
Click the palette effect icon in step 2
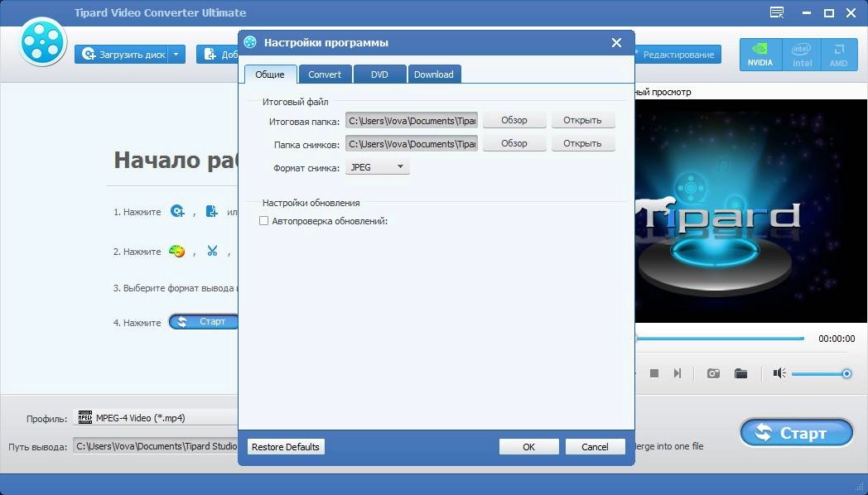point(176,251)
